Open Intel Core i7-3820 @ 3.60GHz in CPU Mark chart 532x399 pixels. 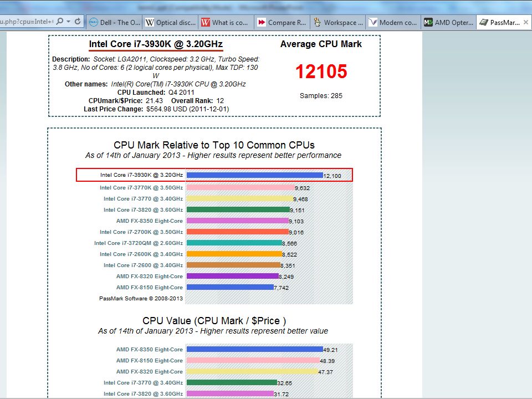tap(143, 209)
